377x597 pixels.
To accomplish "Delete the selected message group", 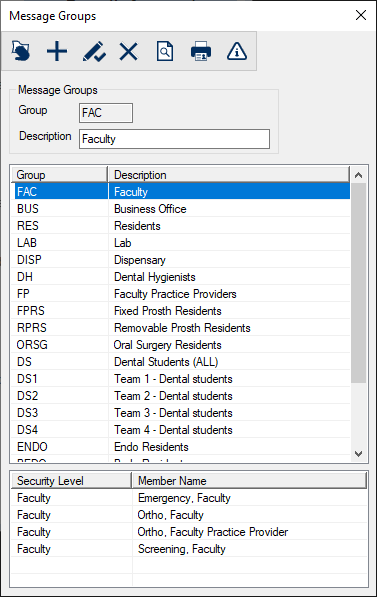I will pyautogui.click(x=129, y=51).
